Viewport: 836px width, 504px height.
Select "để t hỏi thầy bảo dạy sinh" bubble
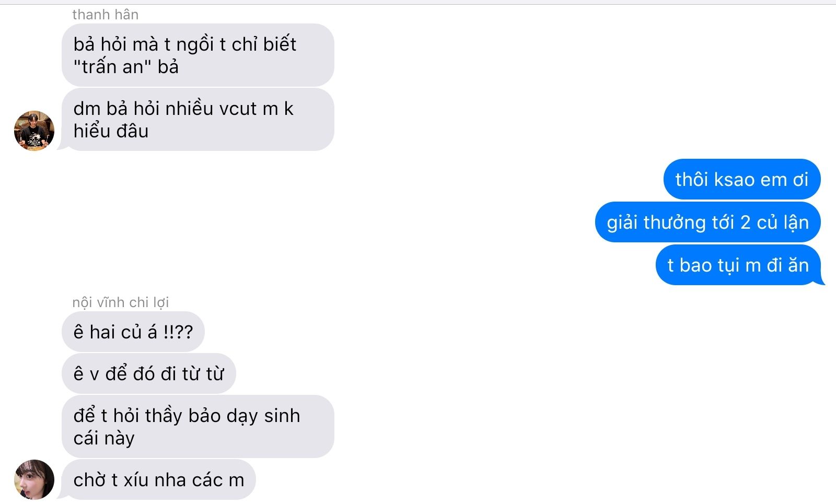click(x=198, y=427)
